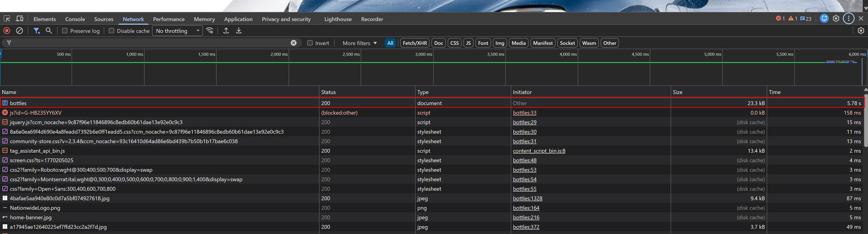Select the inspect element picker icon
Image resolution: width=868 pixels, height=234 pixels.
pyautogui.click(x=7, y=19)
